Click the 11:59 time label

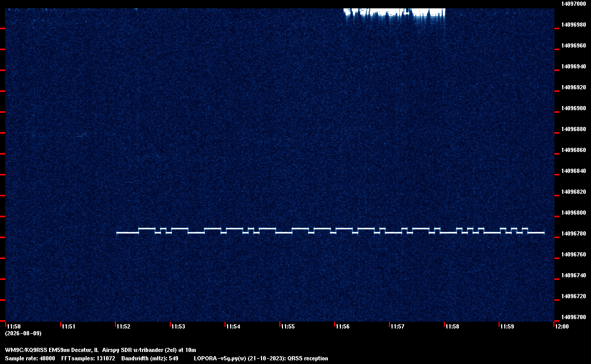click(507, 326)
